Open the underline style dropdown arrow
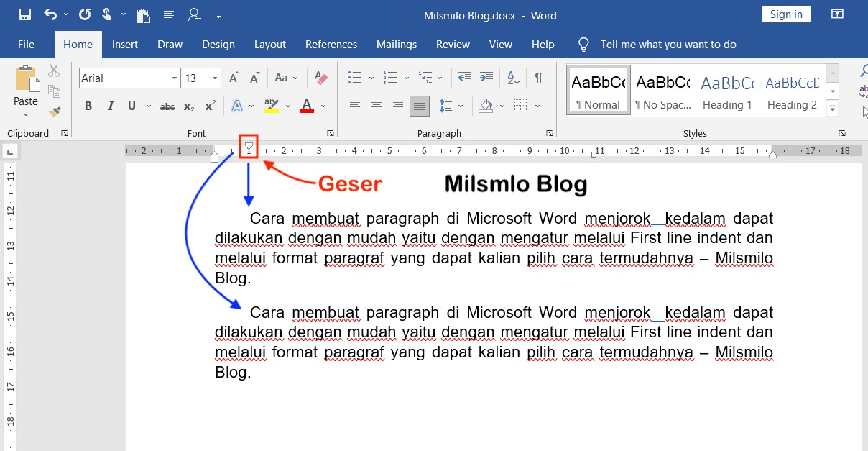 149,106
